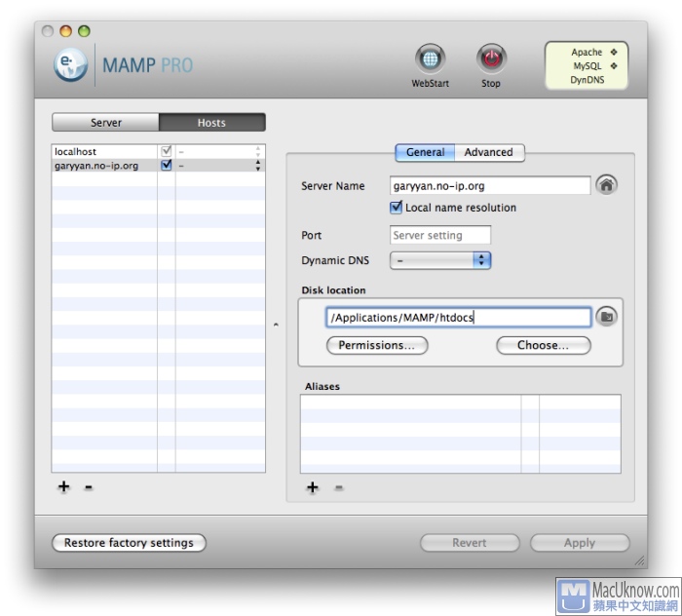Open the Advanced tab
Viewport: 682px width, 616px height.
click(x=488, y=152)
